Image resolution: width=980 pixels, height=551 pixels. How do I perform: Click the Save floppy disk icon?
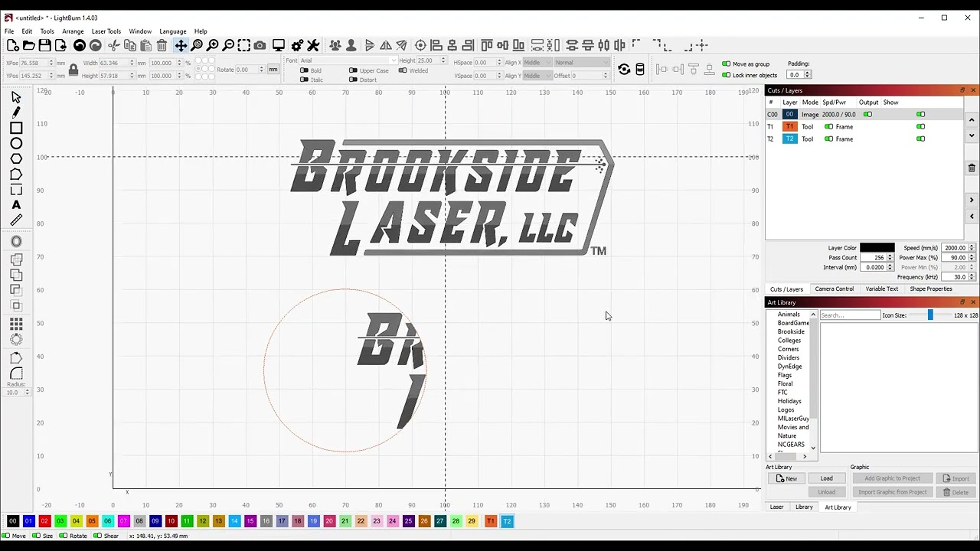44,46
